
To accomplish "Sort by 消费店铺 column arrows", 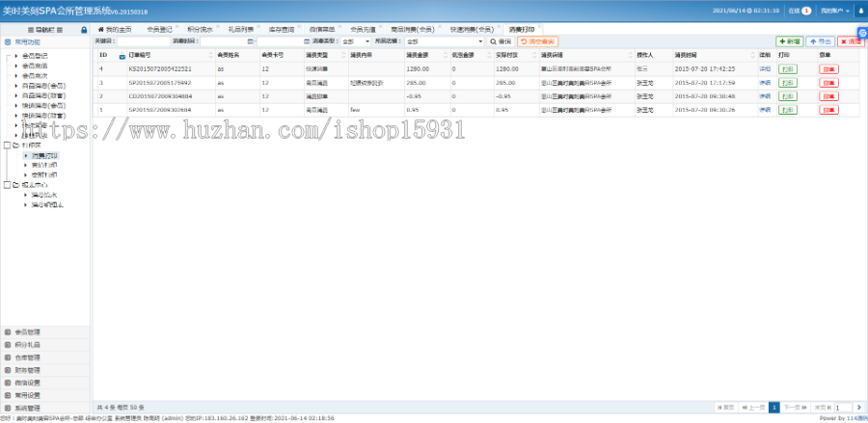I will coord(630,55).
